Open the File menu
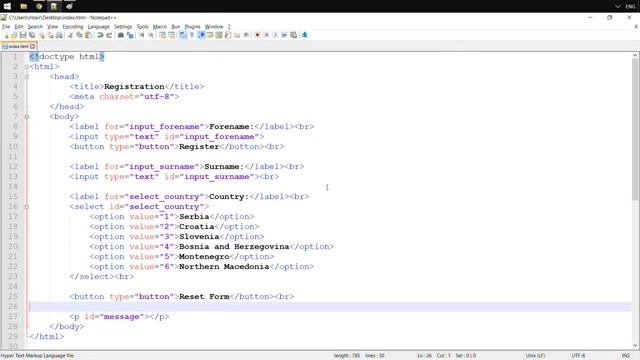 point(6,27)
